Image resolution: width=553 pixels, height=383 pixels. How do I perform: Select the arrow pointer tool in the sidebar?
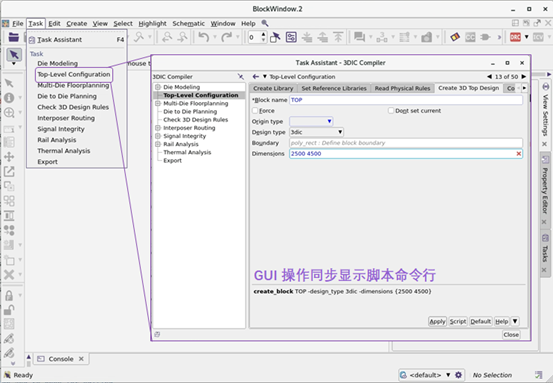coord(14,55)
